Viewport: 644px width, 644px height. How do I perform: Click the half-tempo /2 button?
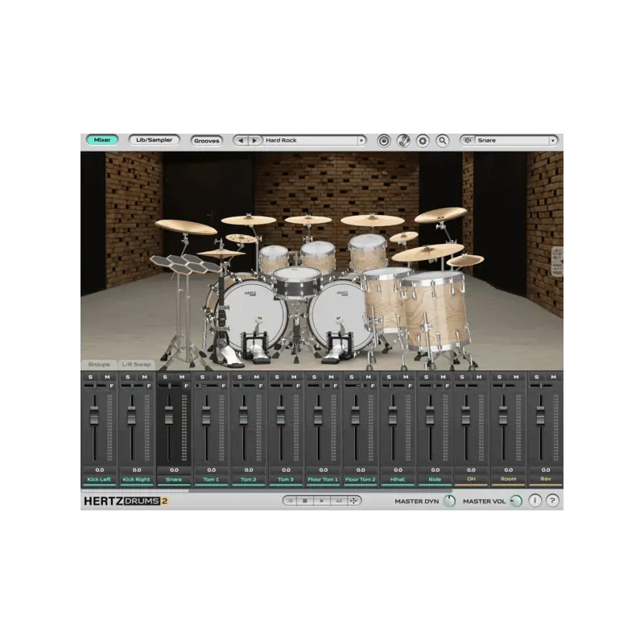click(290, 501)
